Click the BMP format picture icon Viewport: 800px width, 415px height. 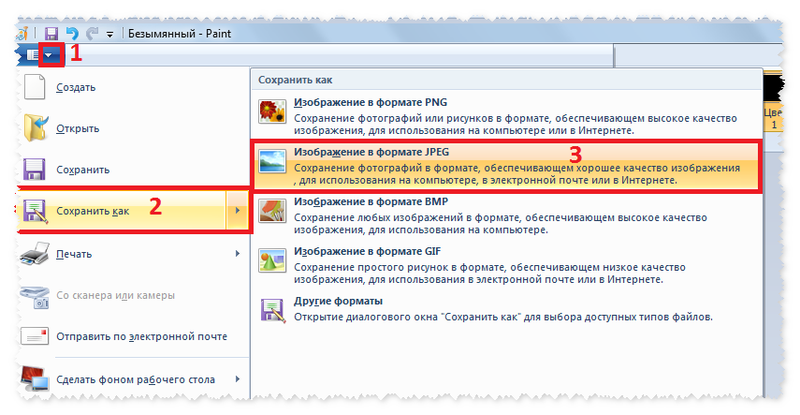point(272,211)
